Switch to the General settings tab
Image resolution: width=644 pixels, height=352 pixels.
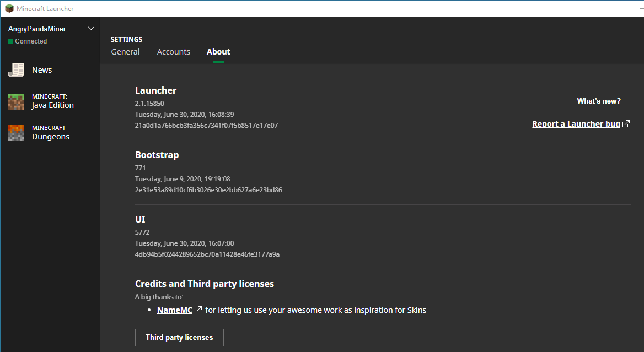(x=125, y=52)
